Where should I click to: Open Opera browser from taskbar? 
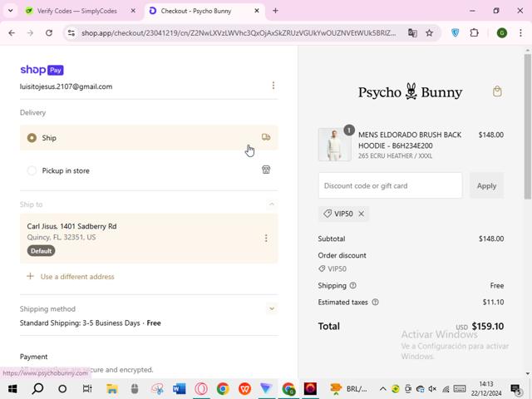tap(201, 389)
